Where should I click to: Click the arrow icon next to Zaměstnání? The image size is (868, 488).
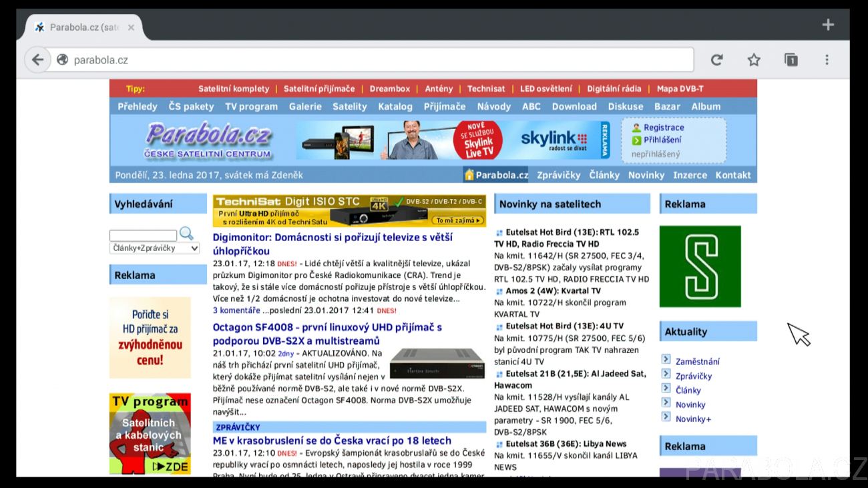(x=666, y=359)
